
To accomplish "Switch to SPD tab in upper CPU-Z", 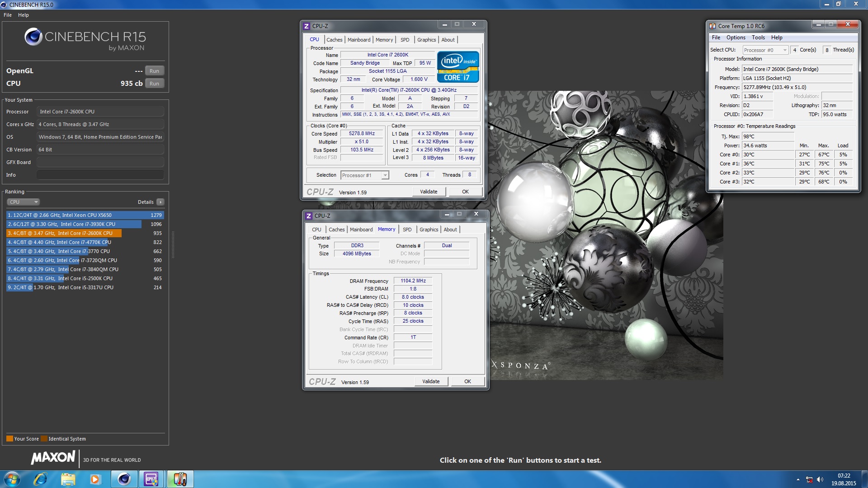I will (x=405, y=40).
